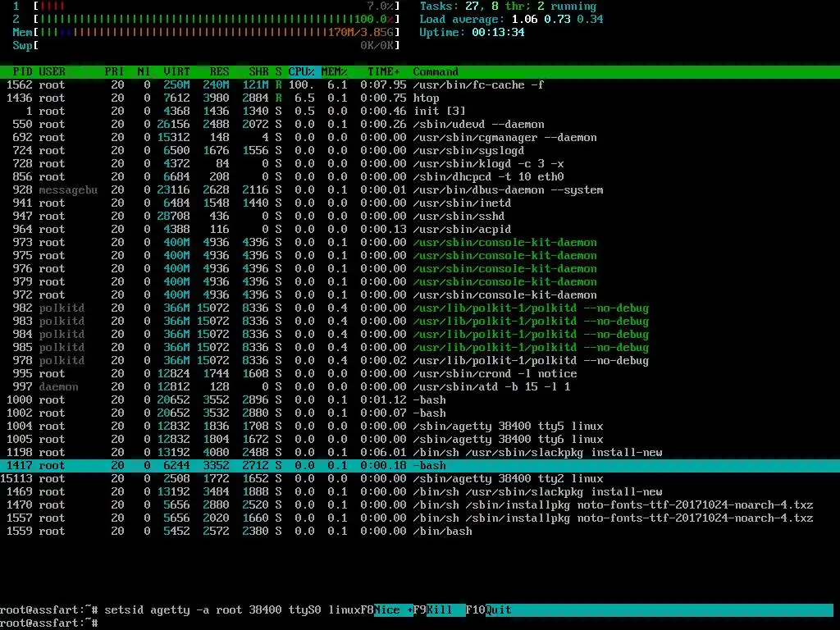This screenshot has height=630, width=840.
Task: Sort by the USER column header
Action: pyautogui.click(x=52, y=72)
